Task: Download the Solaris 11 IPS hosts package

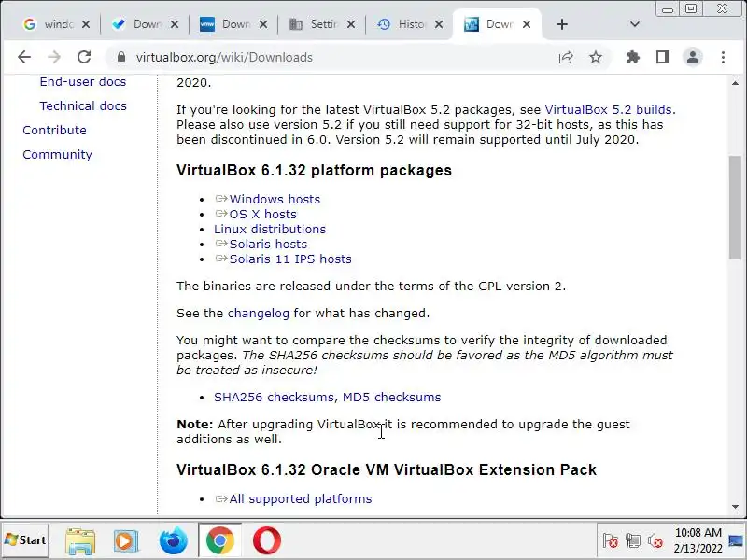Action: pyautogui.click(x=290, y=259)
